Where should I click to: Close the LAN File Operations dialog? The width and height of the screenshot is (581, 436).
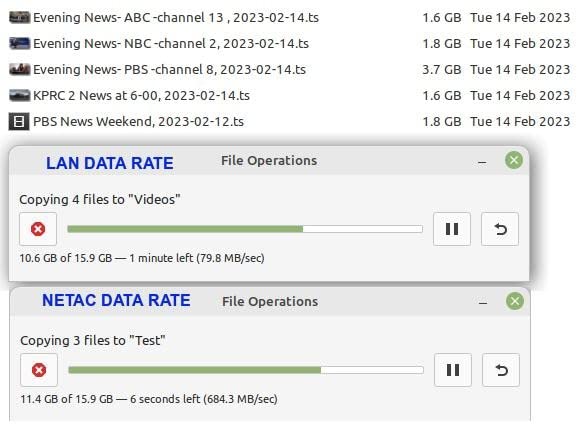[x=514, y=160]
